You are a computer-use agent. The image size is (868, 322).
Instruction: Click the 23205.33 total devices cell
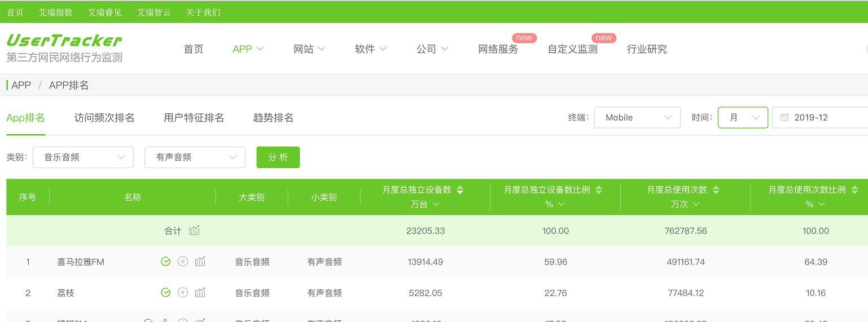(x=426, y=231)
